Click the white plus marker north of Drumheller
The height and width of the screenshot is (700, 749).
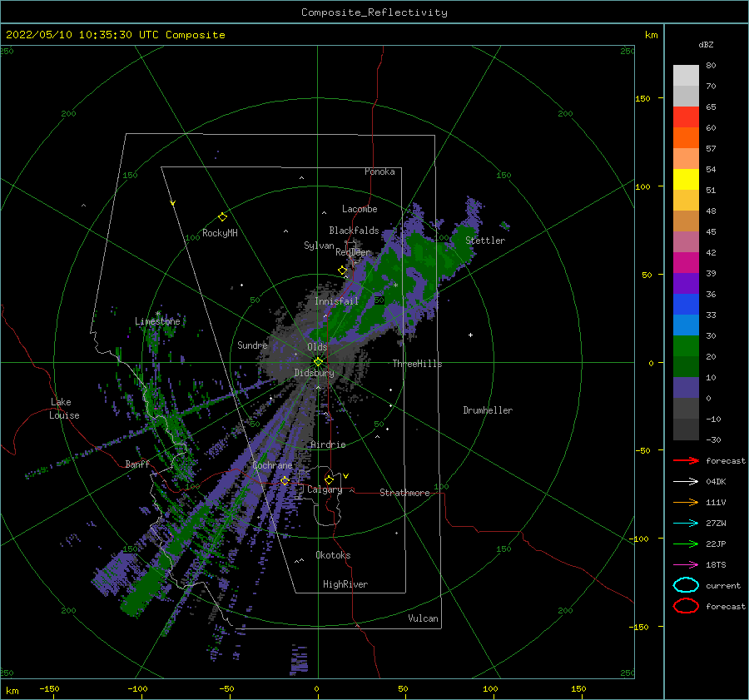tap(470, 335)
